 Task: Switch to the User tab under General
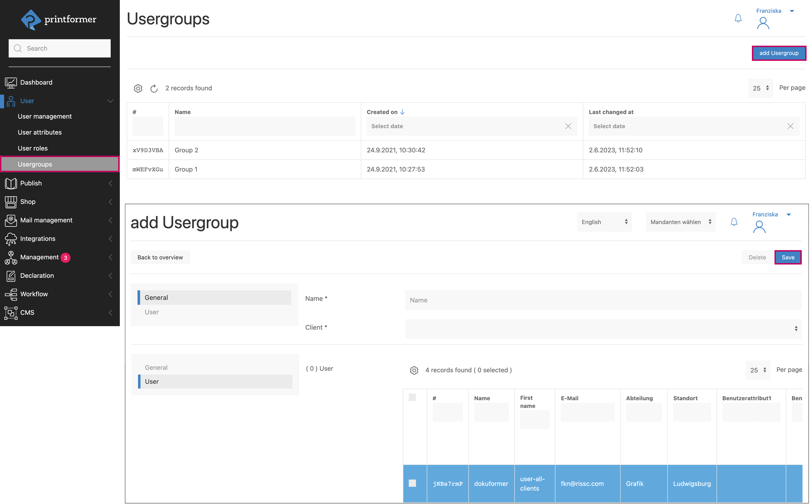[x=152, y=312]
